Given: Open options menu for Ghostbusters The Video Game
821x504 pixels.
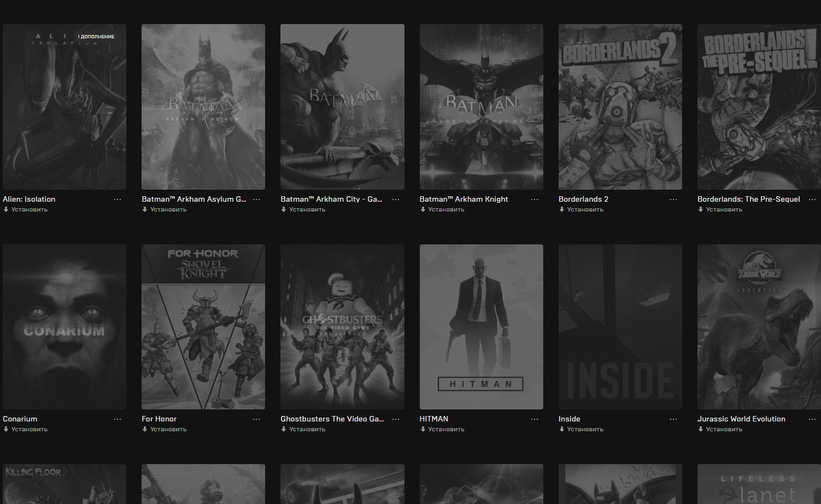Looking at the screenshot, I should click(396, 419).
